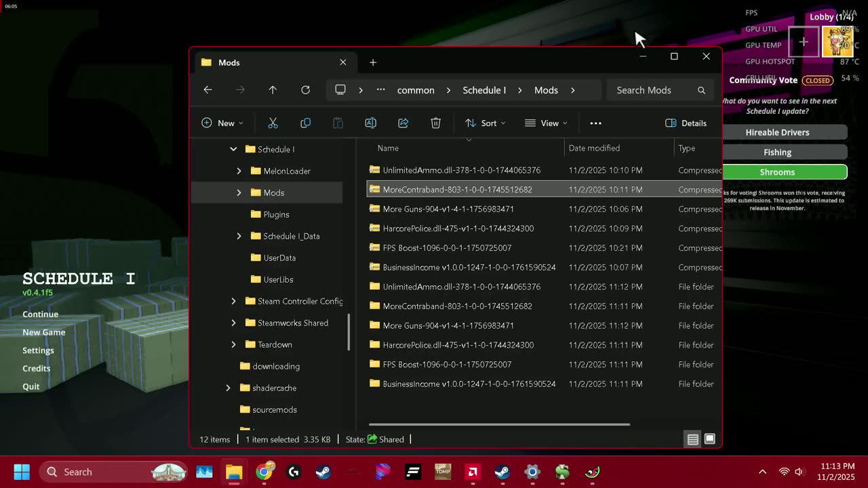Navigate back with the left arrow

[x=208, y=90]
